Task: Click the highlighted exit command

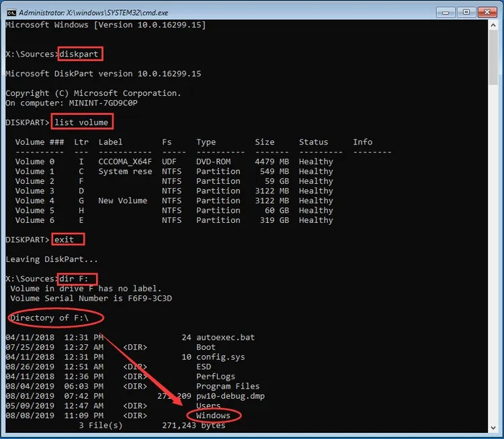Action: coord(69,240)
